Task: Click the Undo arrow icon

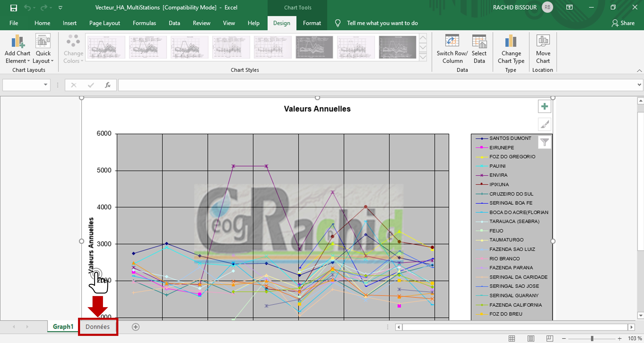Action: [27, 8]
